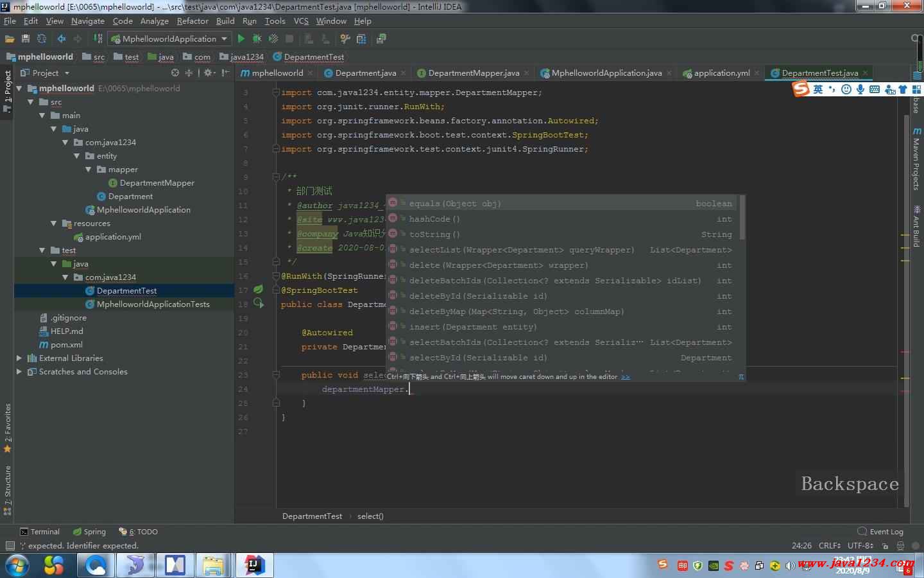Viewport: 924px width, 578px height.
Task: Close the mphelloworld editor tab
Action: pos(311,73)
